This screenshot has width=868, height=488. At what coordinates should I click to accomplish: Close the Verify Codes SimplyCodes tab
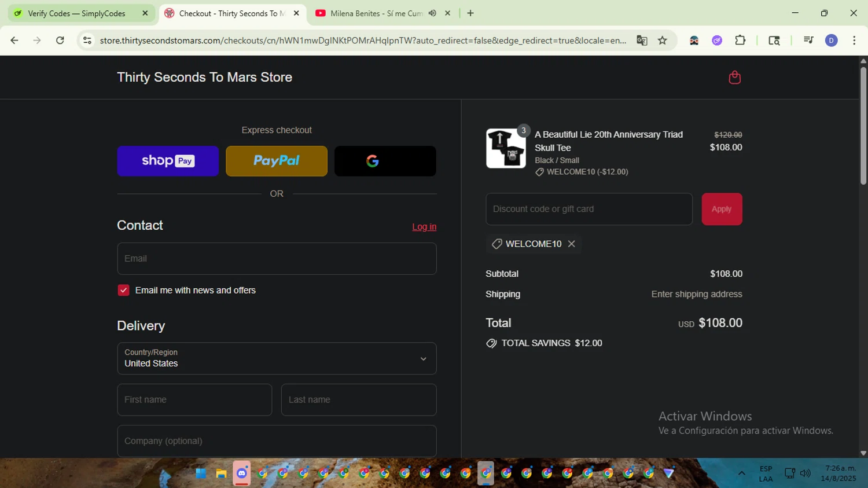pos(145,13)
